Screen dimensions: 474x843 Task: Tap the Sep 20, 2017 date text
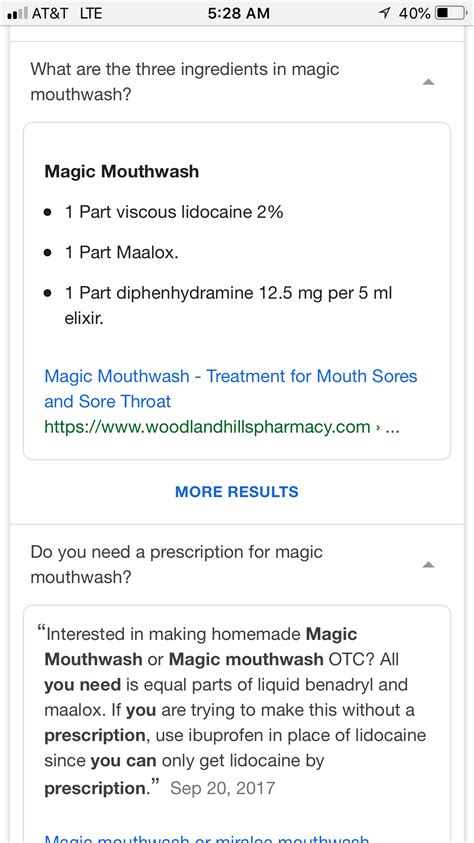222,788
